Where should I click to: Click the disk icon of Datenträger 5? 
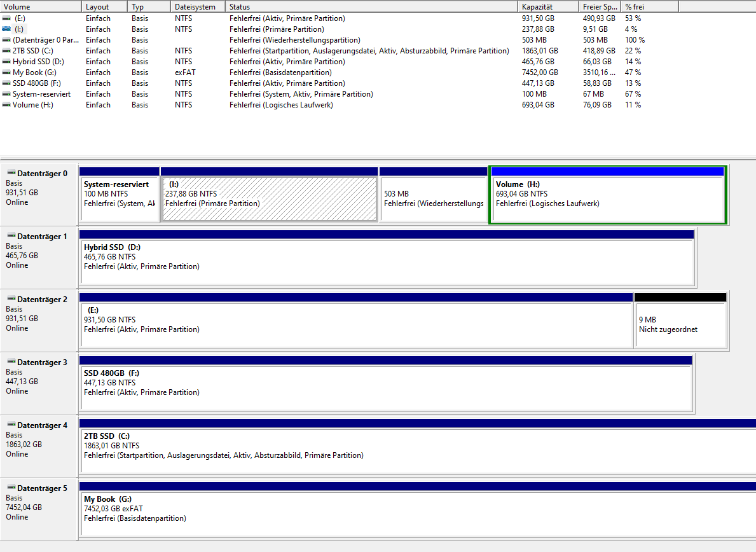click(11, 487)
